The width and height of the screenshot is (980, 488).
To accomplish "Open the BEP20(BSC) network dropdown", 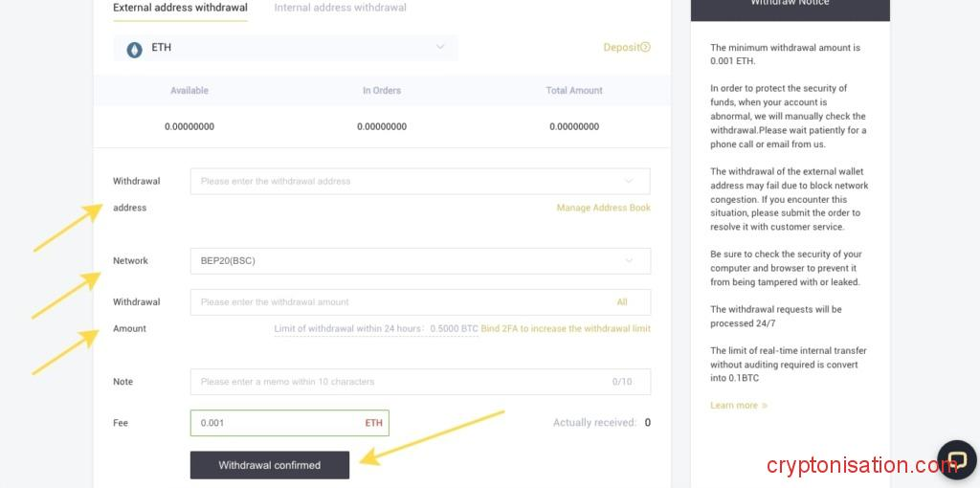I will click(x=419, y=260).
